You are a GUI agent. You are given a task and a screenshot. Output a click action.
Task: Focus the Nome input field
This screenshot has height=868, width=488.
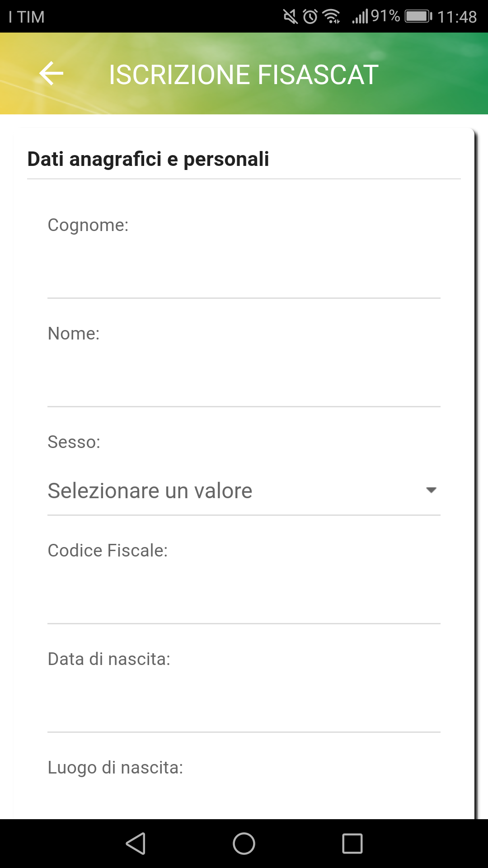pos(244,384)
